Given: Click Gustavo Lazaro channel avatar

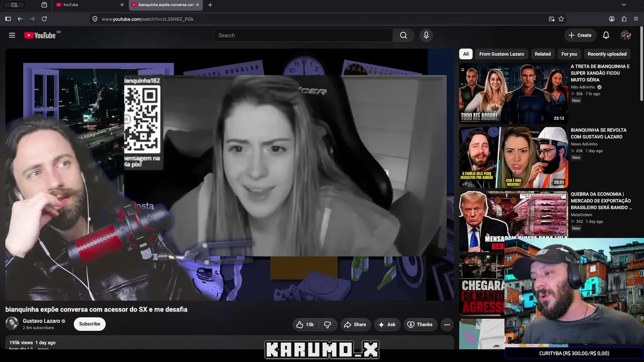Looking at the screenshot, I should 12,324.
